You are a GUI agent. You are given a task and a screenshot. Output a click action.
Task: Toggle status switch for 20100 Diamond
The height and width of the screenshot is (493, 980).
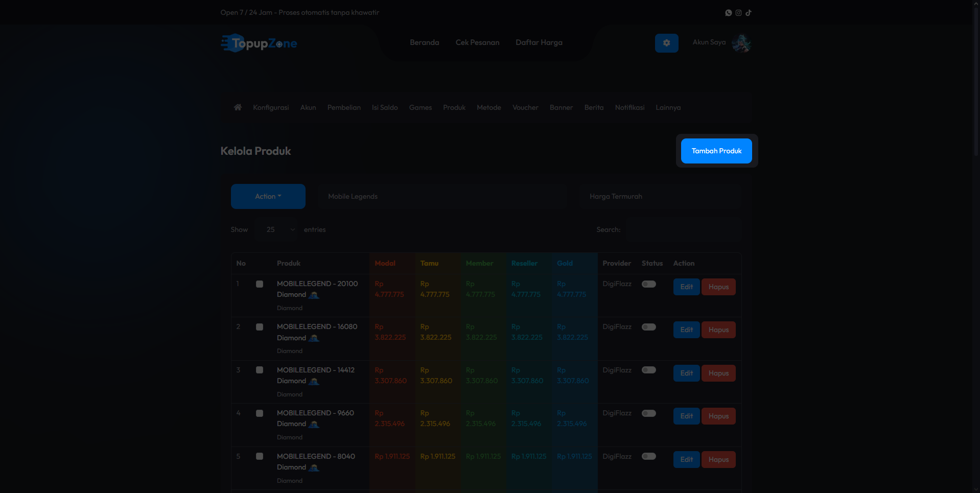[x=649, y=284]
